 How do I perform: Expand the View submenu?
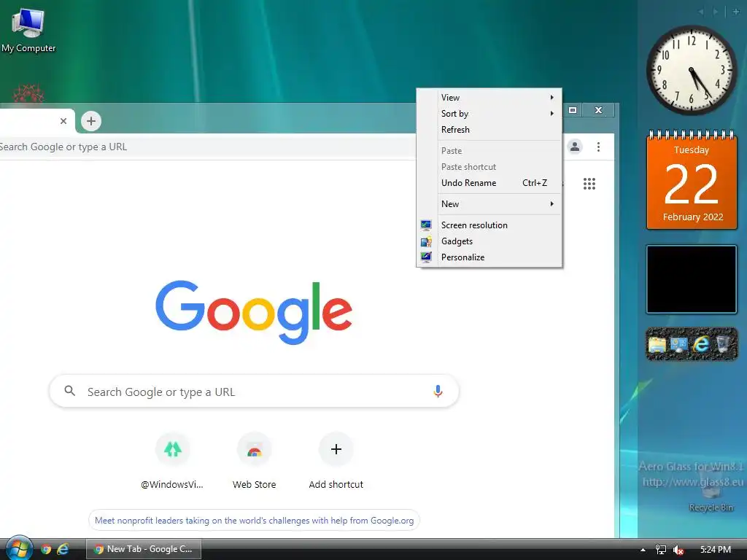point(498,98)
